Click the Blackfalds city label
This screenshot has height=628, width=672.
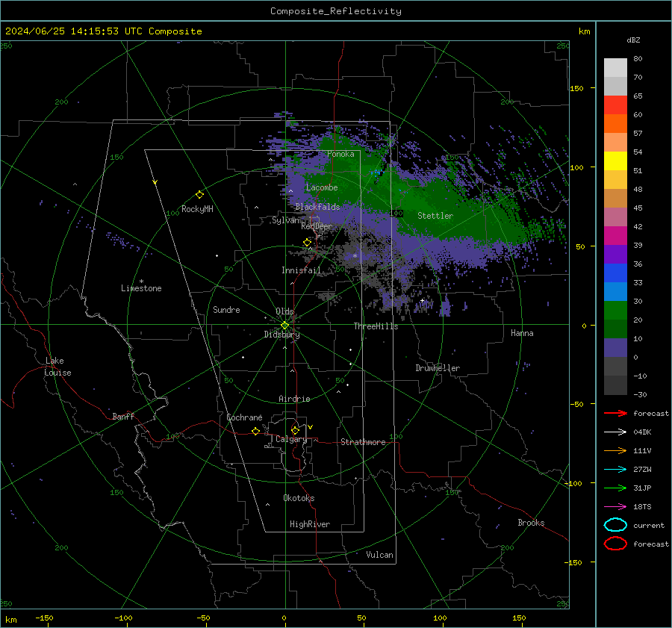(x=317, y=207)
